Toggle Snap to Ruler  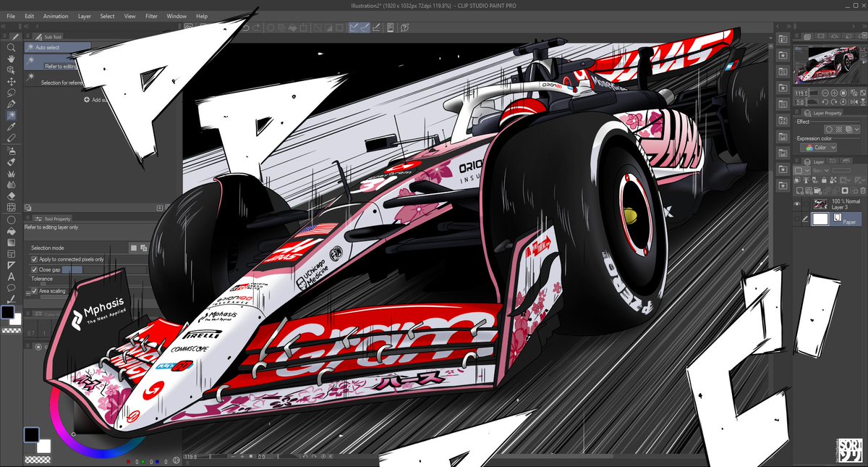[x=354, y=28]
